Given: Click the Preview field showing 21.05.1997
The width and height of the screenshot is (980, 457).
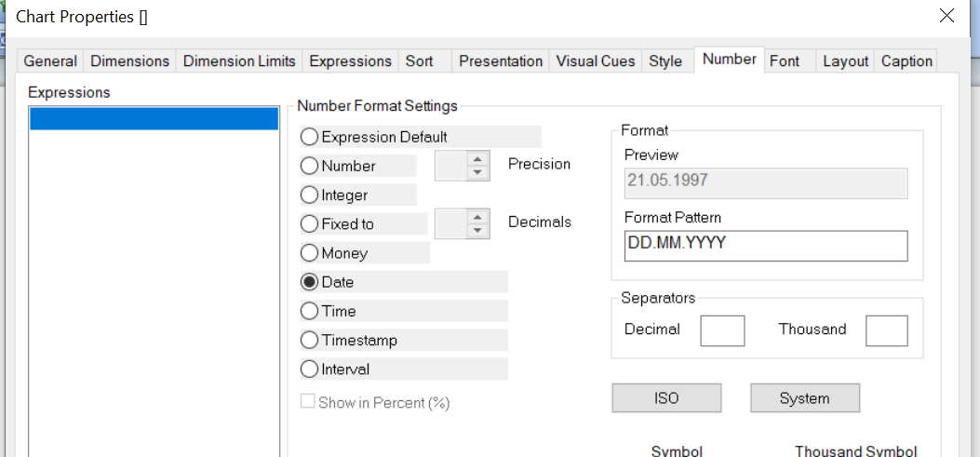Looking at the screenshot, I should point(766,183).
